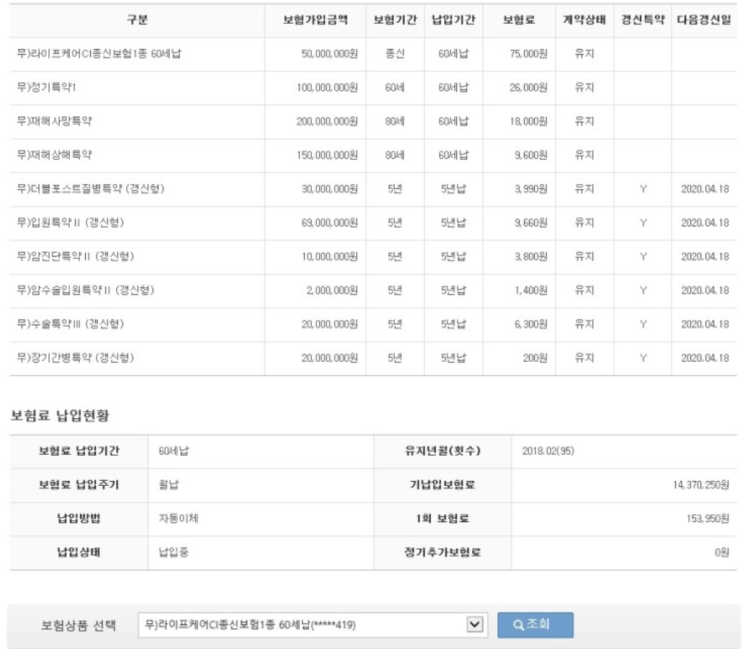Click the 14,370,250원 paid premium value
The width and height of the screenshot is (743, 649).
pos(701,485)
